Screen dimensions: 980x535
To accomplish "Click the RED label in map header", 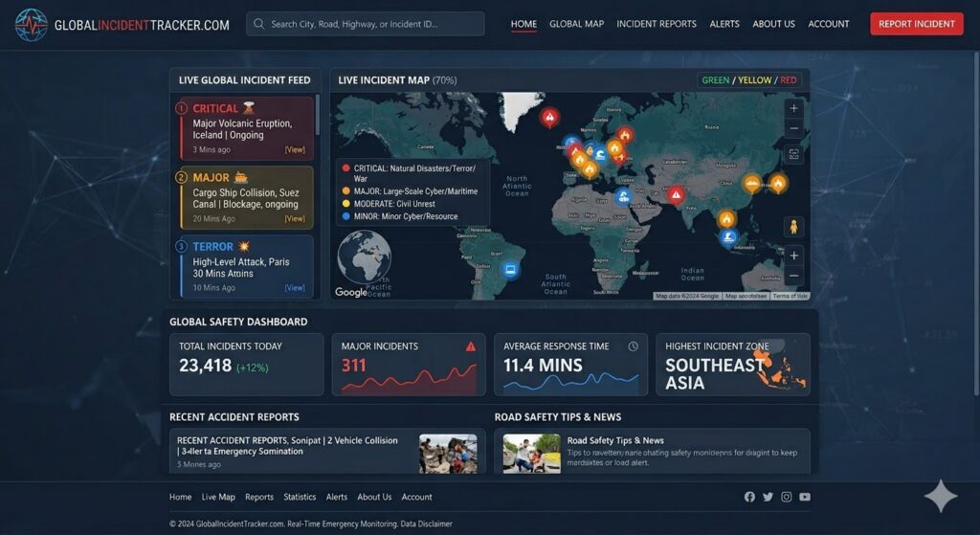I will 789,80.
